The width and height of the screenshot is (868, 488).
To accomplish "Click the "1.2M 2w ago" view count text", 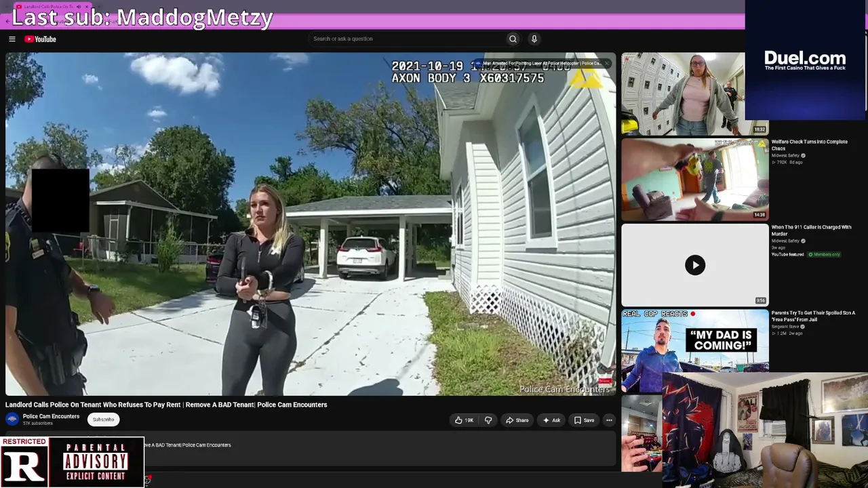I will tap(787, 333).
